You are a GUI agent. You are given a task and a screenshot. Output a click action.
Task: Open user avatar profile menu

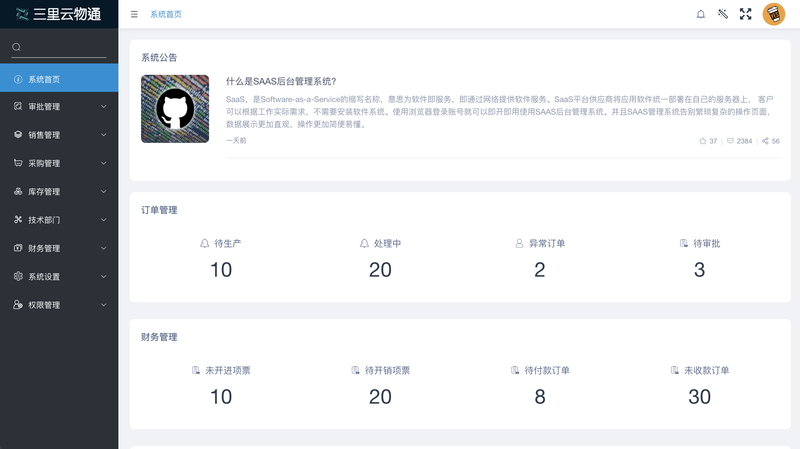pyautogui.click(x=773, y=14)
